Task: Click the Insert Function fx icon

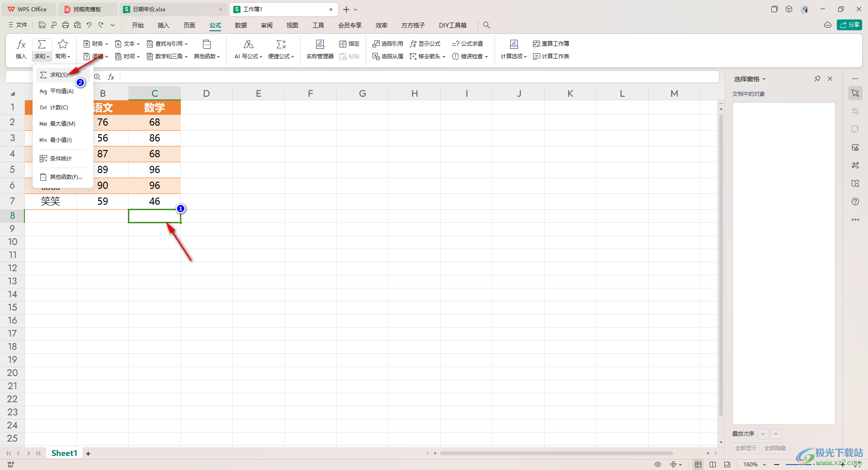Action: click(x=21, y=44)
